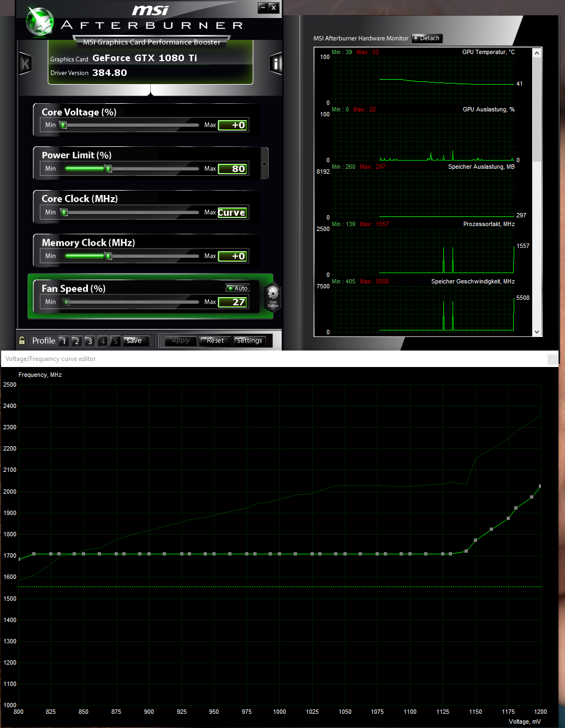
Task: Click the Fan Speed 27 value field
Action: (233, 302)
